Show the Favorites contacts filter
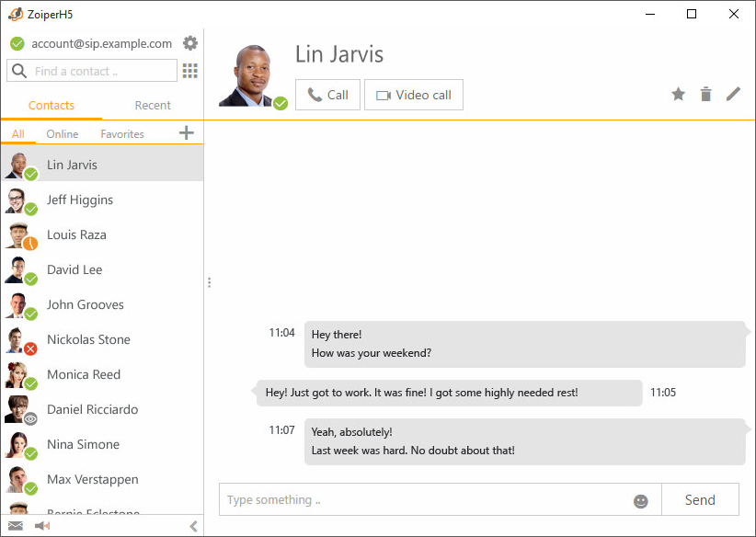This screenshot has width=756, height=537. coord(122,134)
